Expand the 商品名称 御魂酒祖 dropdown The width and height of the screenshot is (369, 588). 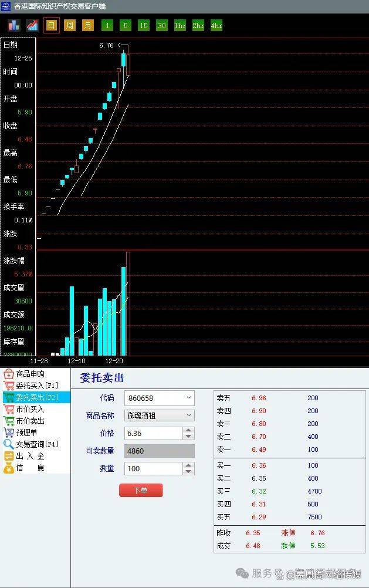[x=189, y=415]
